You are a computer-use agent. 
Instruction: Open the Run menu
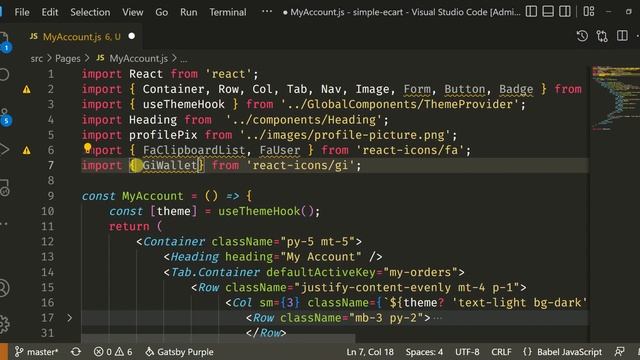[189, 12]
